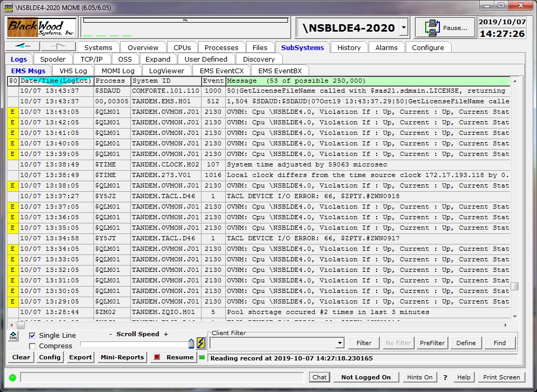Image resolution: width=537 pixels, height=392 pixels.
Task: Click the yellow lightning bolt icon
Action: [200, 343]
